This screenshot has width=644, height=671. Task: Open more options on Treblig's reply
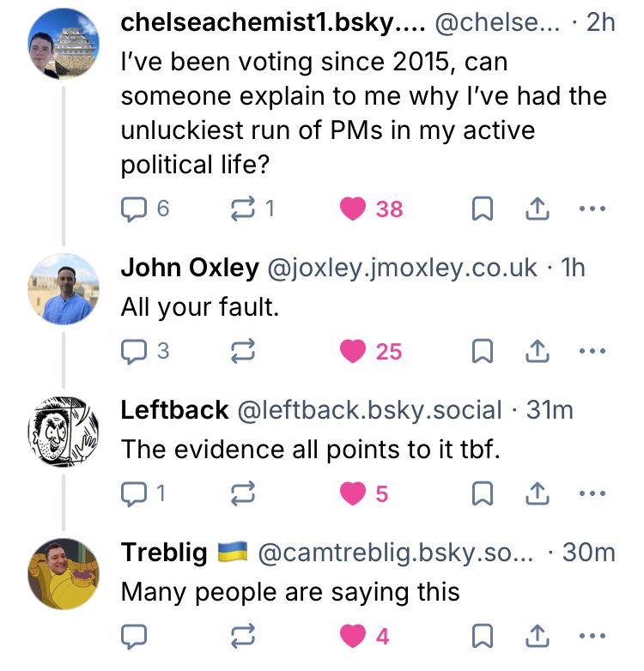pyautogui.click(x=592, y=636)
